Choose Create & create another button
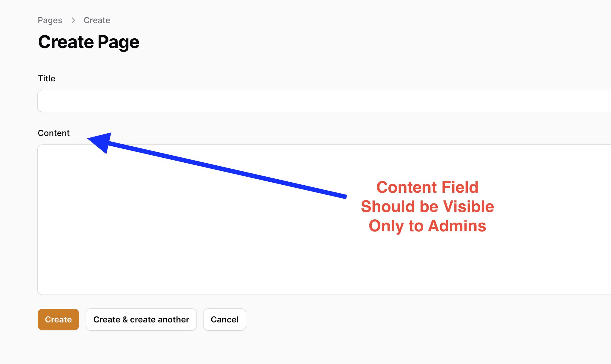The width and height of the screenshot is (611, 364). pos(141,319)
